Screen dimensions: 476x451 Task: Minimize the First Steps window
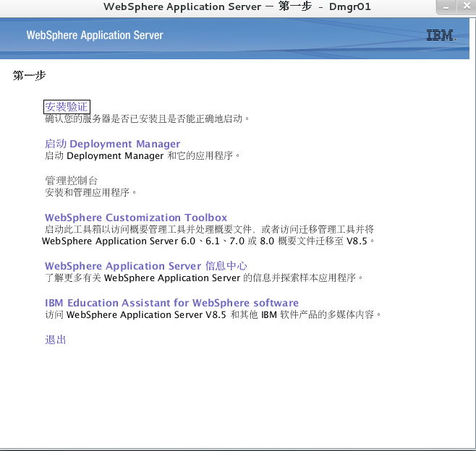446,7
